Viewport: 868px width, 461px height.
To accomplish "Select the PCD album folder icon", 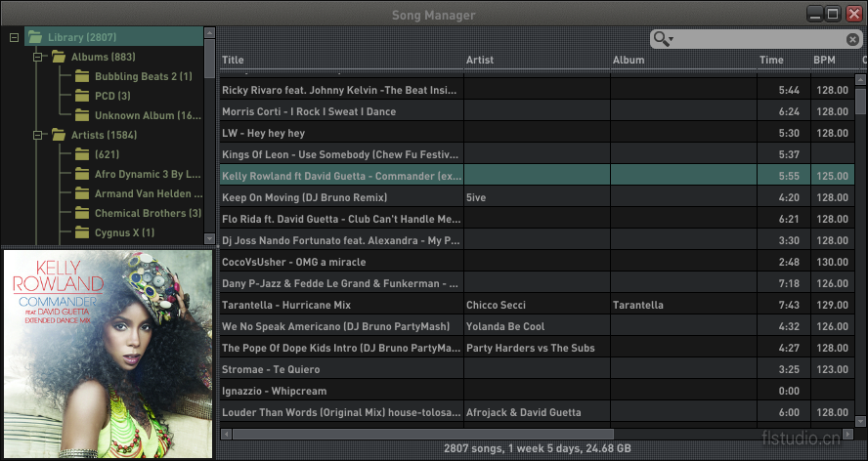I will click(x=82, y=96).
